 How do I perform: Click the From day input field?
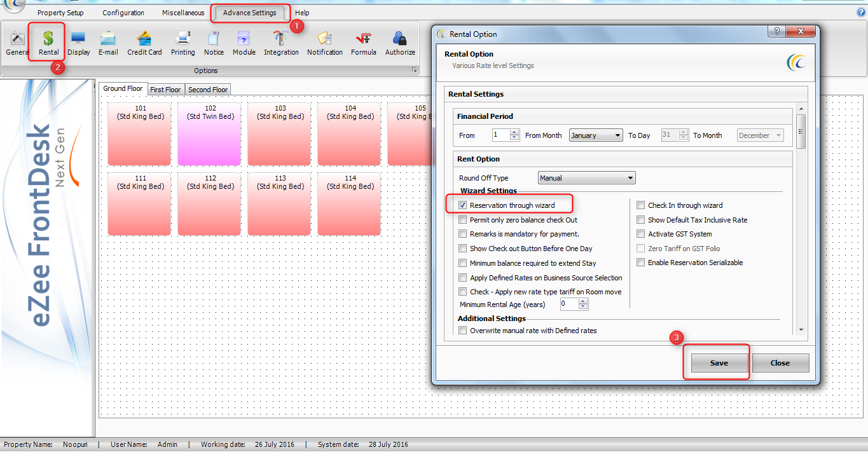coord(501,135)
